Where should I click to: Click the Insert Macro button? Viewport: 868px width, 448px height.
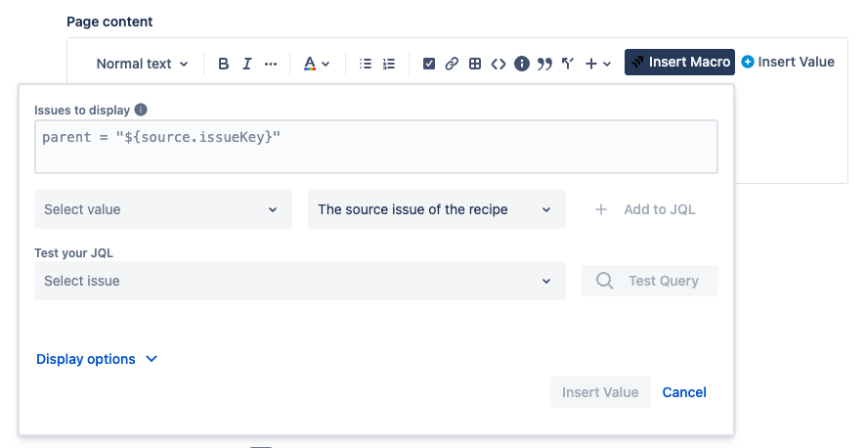click(679, 62)
